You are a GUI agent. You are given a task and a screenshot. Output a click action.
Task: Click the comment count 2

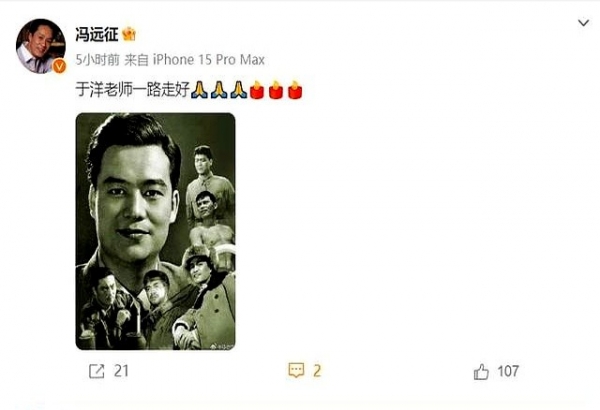317,371
